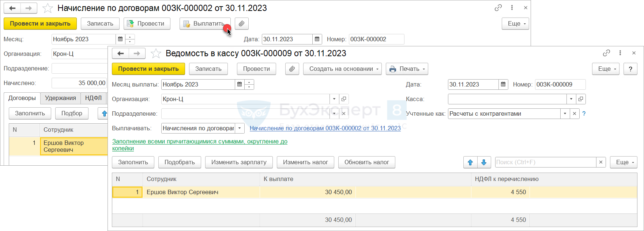Clear the Подразделение field in Ведомость
The height and width of the screenshot is (231, 644).
pyautogui.click(x=344, y=113)
